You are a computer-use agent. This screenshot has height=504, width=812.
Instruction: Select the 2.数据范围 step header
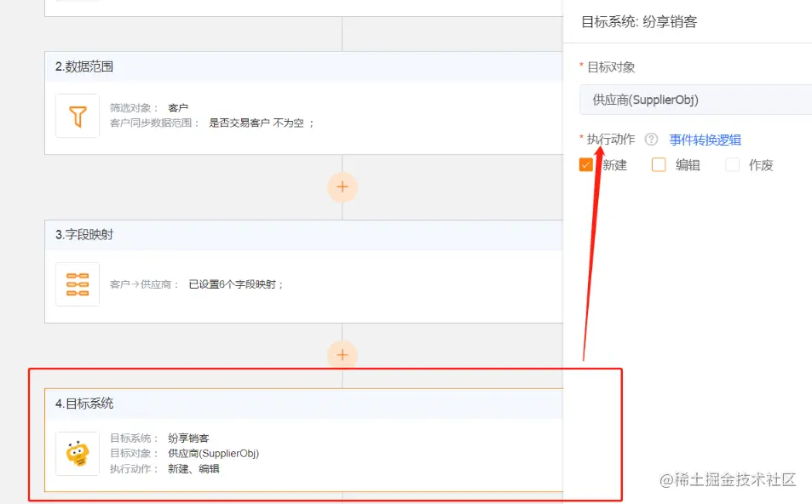pos(304,66)
